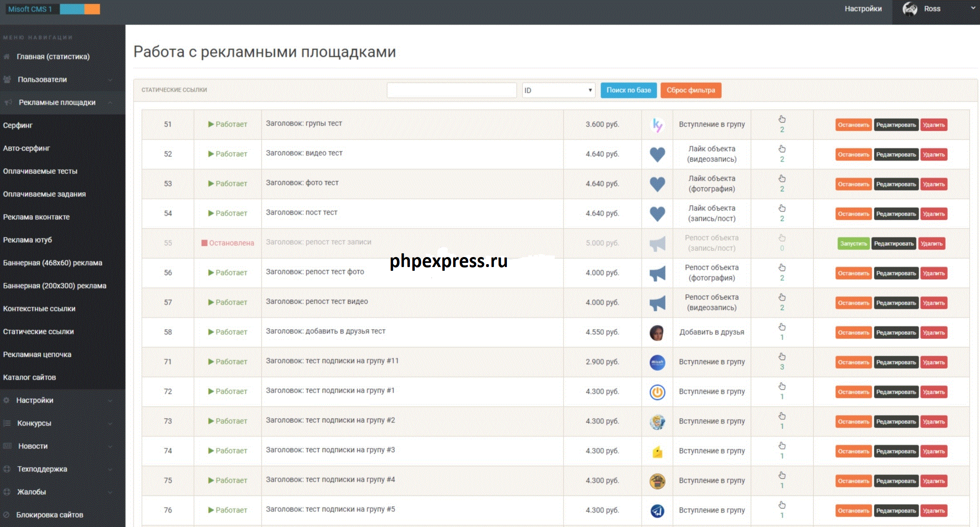
Task: Click 'Остановлена' status in row 55
Action: (231, 243)
